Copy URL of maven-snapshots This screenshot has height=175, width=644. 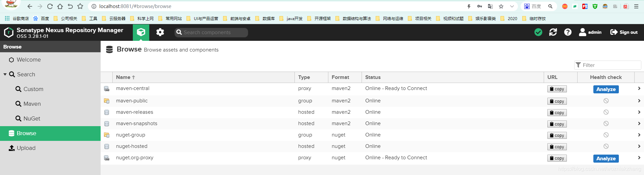click(x=557, y=124)
